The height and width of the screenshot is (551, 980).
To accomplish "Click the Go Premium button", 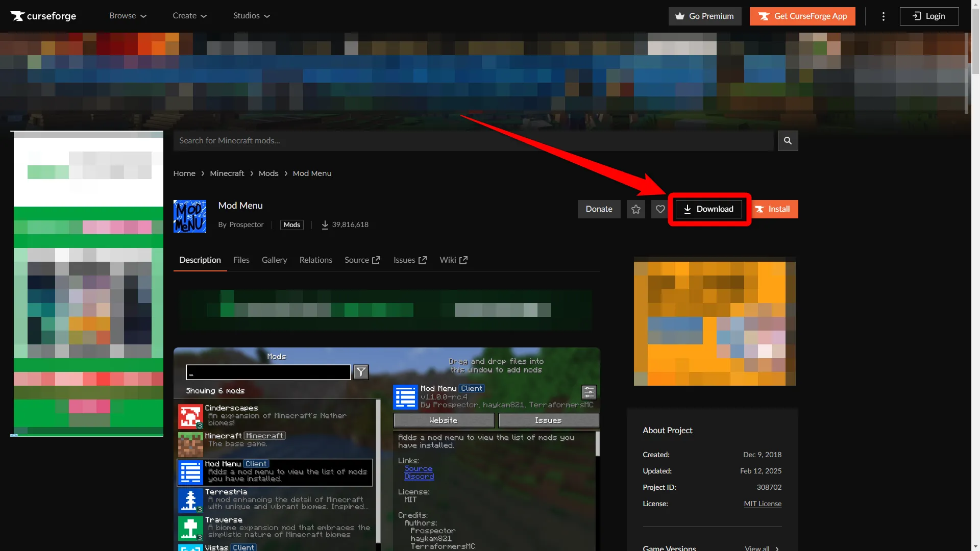I will tap(705, 16).
